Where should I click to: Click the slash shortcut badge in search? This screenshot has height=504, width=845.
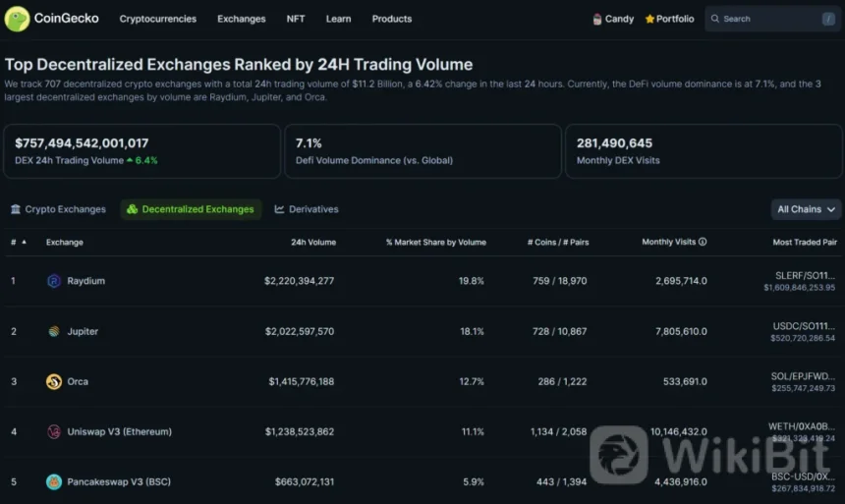[x=828, y=19]
